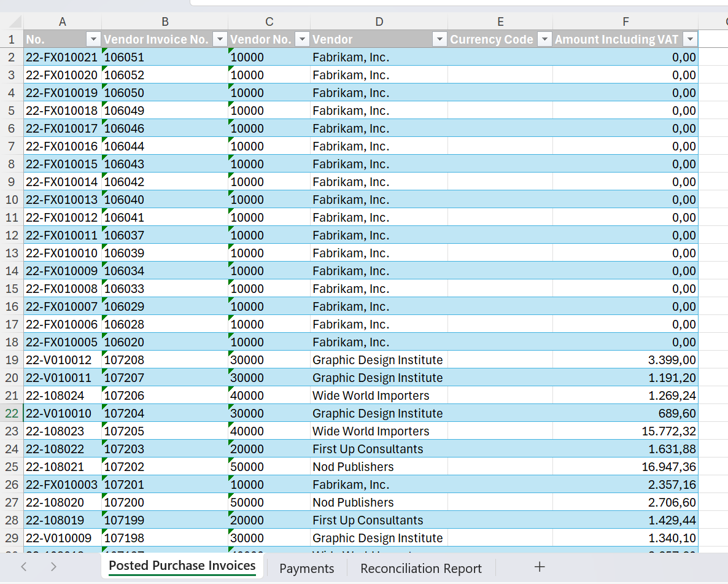Select the Nod Publishers cell in row 25
728x584 pixels.
tap(378, 467)
